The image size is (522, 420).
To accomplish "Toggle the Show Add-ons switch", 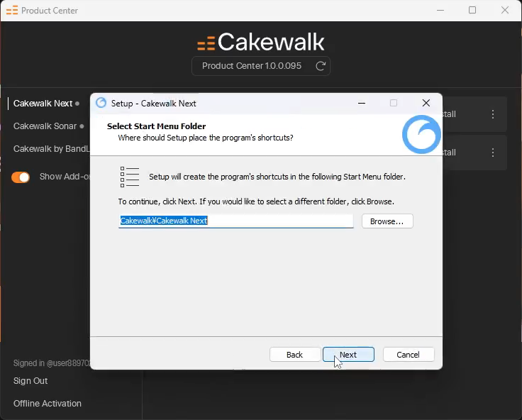I will click(x=21, y=177).
